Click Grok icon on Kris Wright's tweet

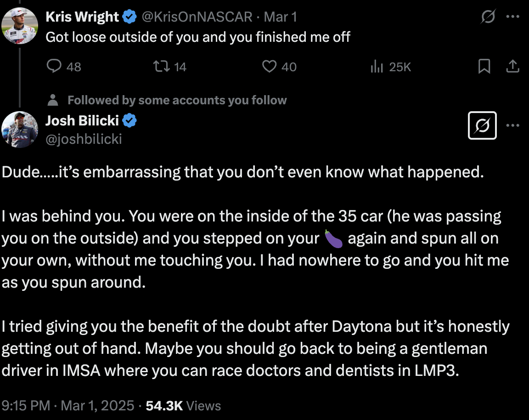coord(488,17)
